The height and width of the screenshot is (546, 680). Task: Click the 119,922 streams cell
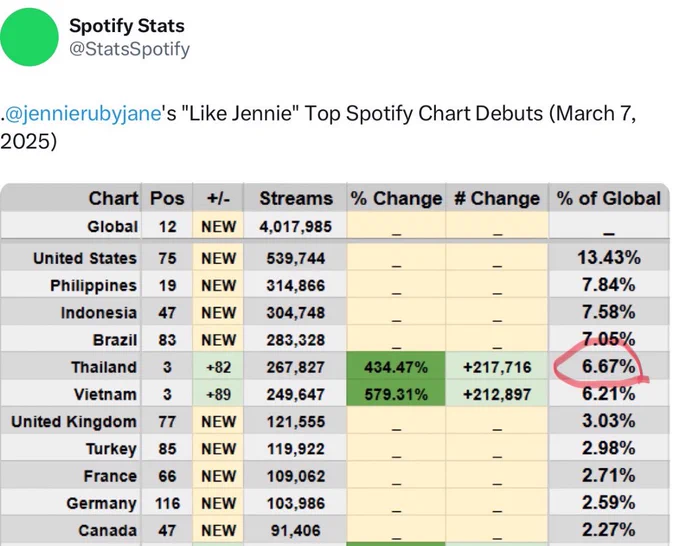[295, 449]
